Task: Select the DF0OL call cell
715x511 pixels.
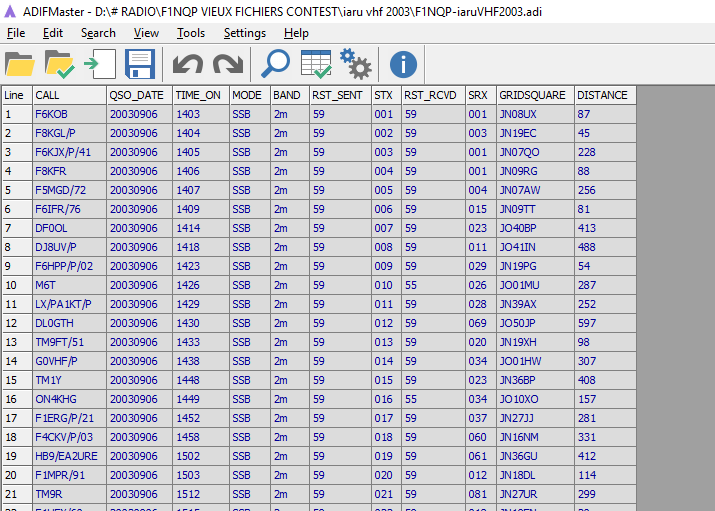Action: [x=69, y=228]
